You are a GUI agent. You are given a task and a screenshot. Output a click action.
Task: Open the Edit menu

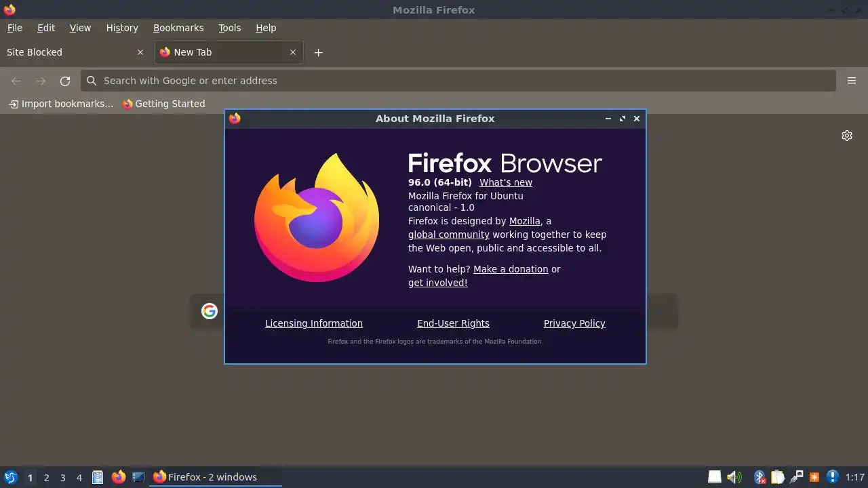point(46,28)
